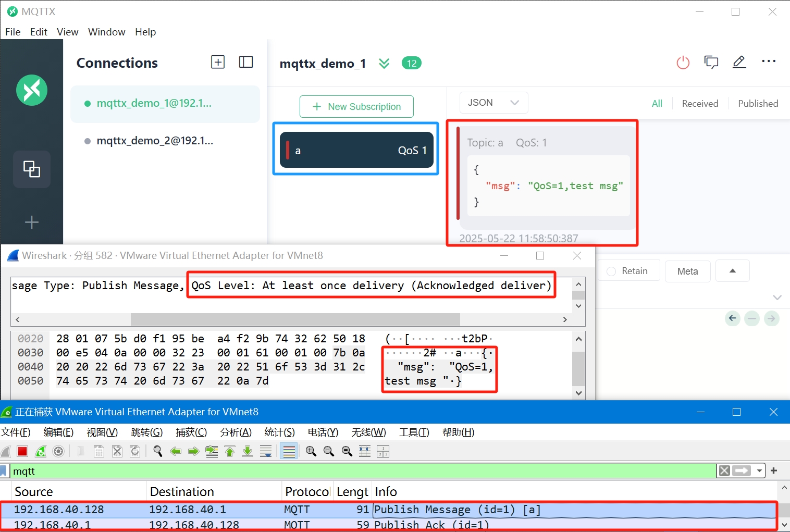
Task: Select the Publish Message (id=1) packet row
Action: [x=388, y=510]
